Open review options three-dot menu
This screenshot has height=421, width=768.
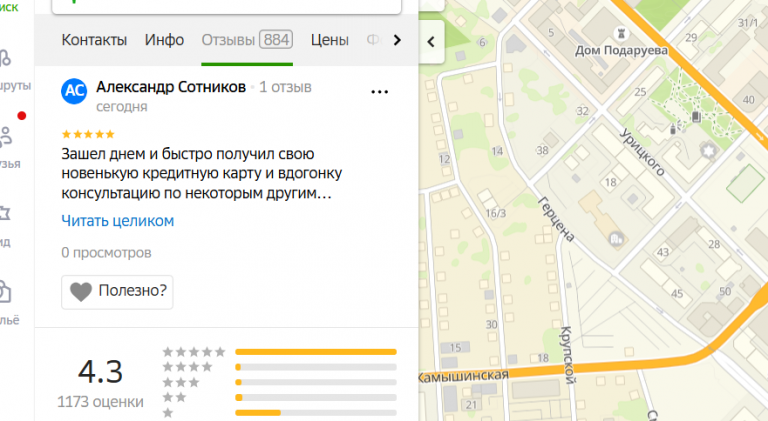[x=380, y=92]
